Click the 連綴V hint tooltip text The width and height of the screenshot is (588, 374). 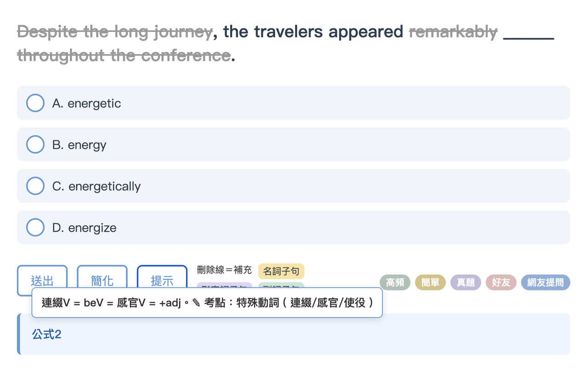207,303
